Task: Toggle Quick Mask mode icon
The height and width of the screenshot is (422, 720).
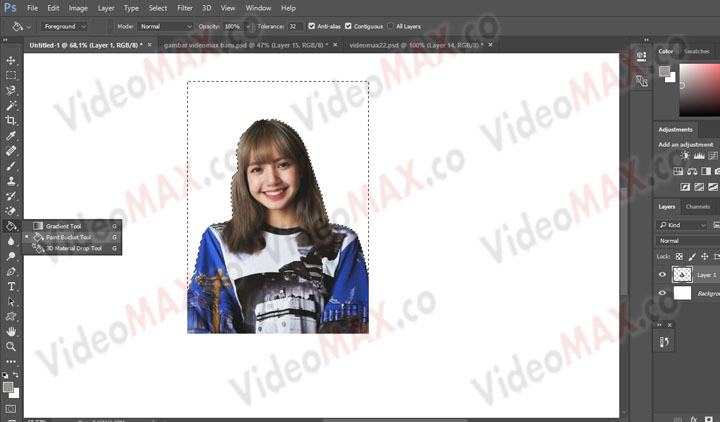Action: (11, 409)
